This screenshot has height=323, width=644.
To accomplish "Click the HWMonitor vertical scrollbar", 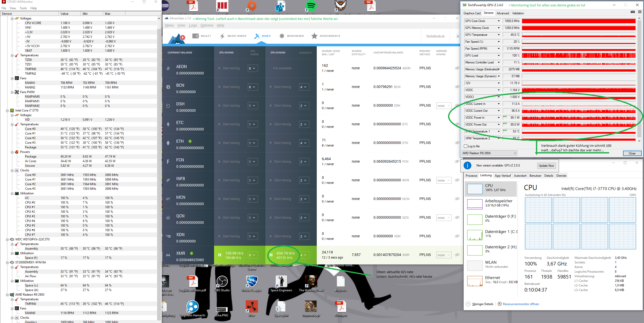I will [x=159, y=153].
